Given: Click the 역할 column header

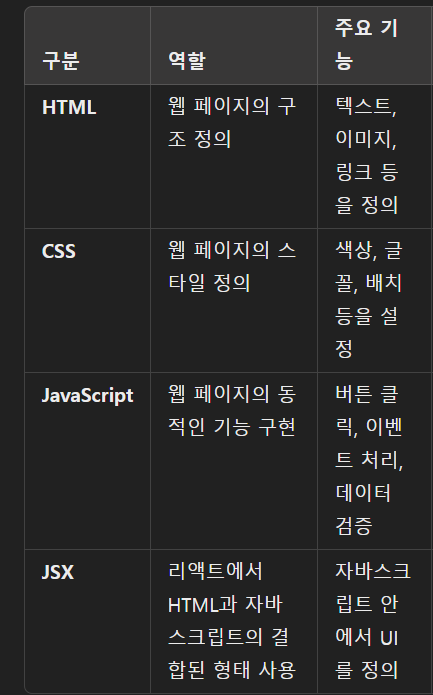Looking at the screenshot, I should point(187,61).
